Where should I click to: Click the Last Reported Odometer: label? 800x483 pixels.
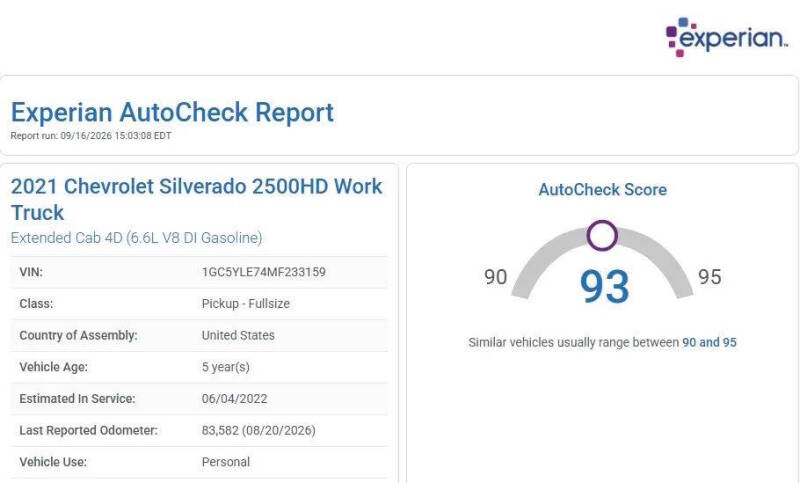(89, 430)
